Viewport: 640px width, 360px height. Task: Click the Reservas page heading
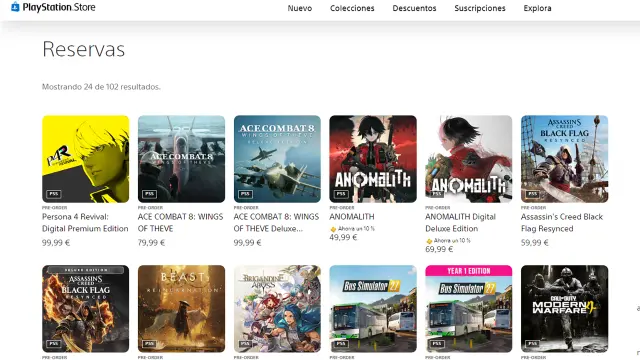pos(84,49)
